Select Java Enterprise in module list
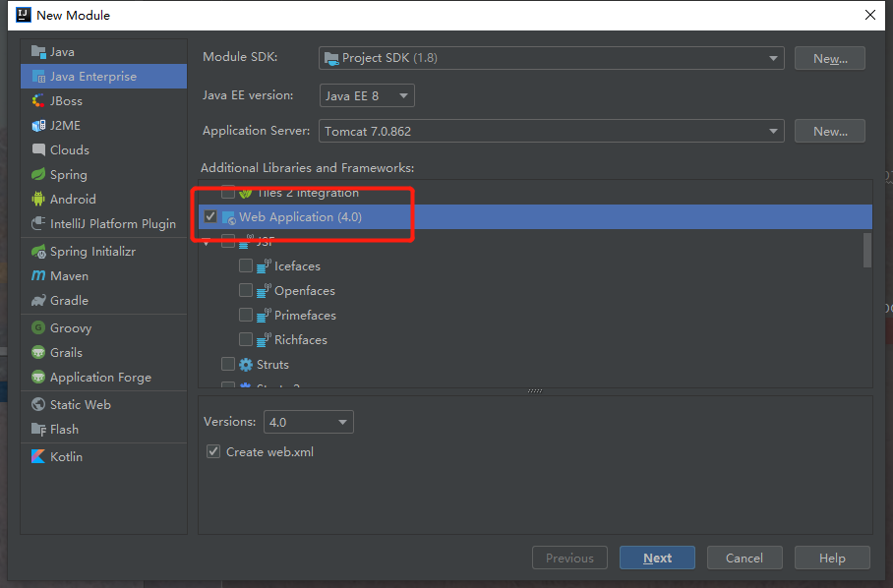This screenshot has height=588, width=893. [103, 77]
